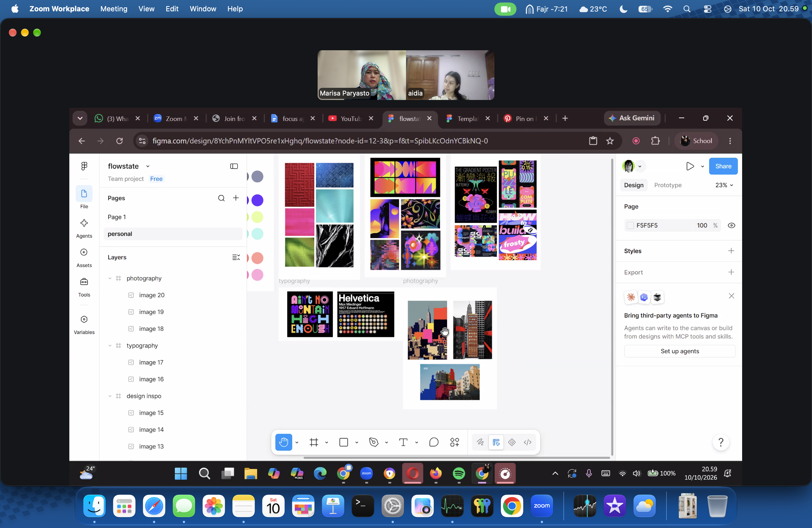This screenshot has width=812, height=528.
Task: Collapse all layers with the collapse icon
Action: pos(236,257)
